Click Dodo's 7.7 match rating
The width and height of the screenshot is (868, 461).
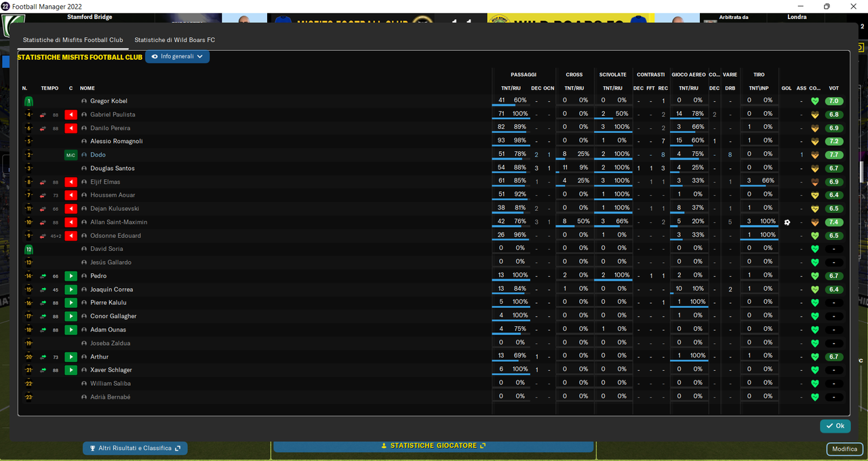tap(834, 155)
